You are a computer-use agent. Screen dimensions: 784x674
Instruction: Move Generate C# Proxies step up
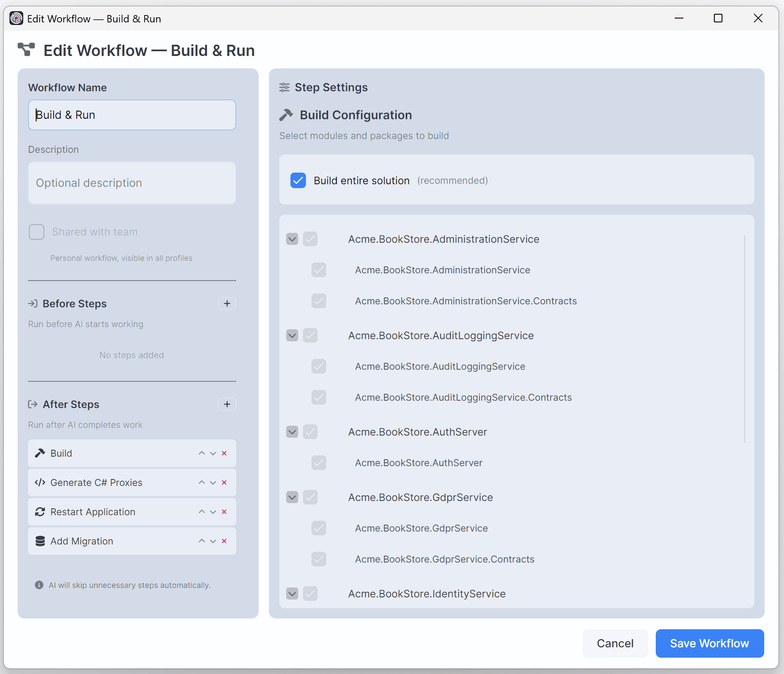(201, 482)
